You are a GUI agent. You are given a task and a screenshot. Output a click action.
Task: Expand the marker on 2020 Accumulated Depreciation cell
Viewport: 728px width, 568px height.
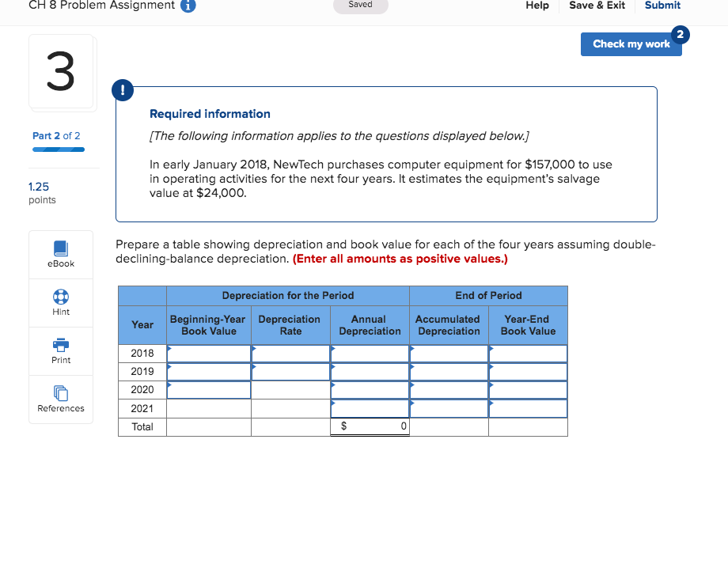(x=411, y=385)
